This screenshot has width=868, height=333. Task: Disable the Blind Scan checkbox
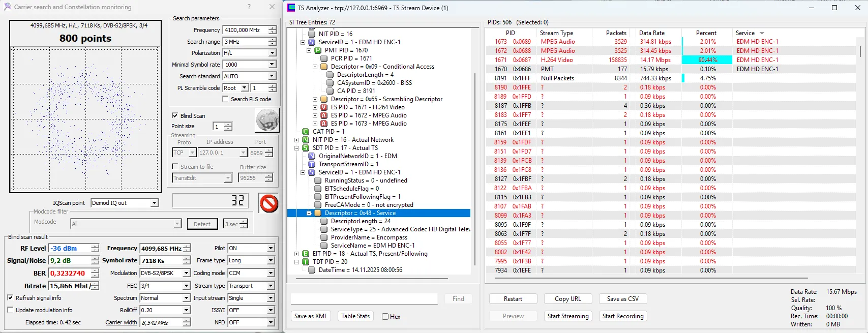(x=175, y=116)
